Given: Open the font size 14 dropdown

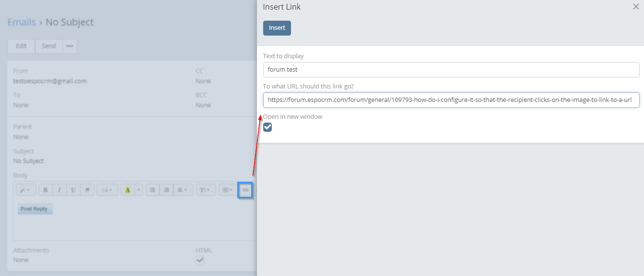Looking at the screenshot, I should [107, 190].
